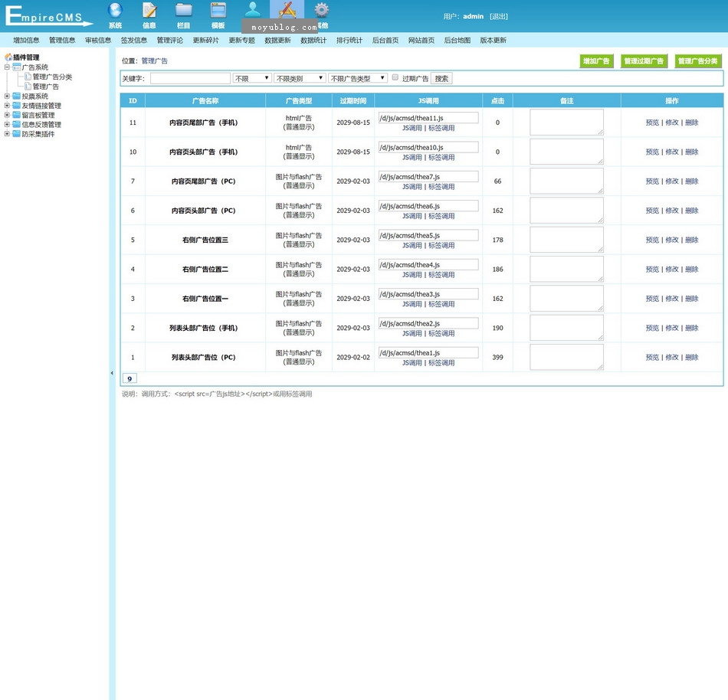Select 管理广告 in the sidebar tree

click(46, 87)
